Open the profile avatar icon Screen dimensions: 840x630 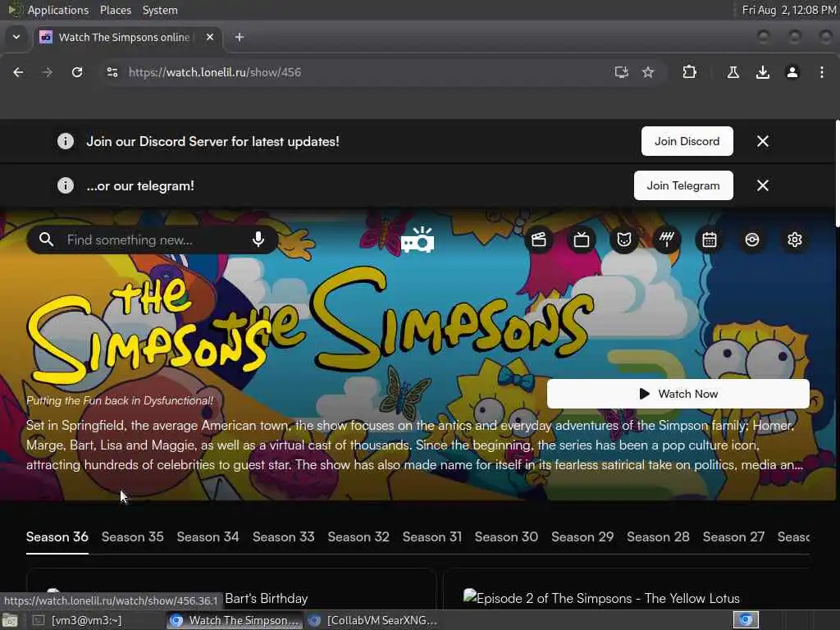[x=792, y=72]
